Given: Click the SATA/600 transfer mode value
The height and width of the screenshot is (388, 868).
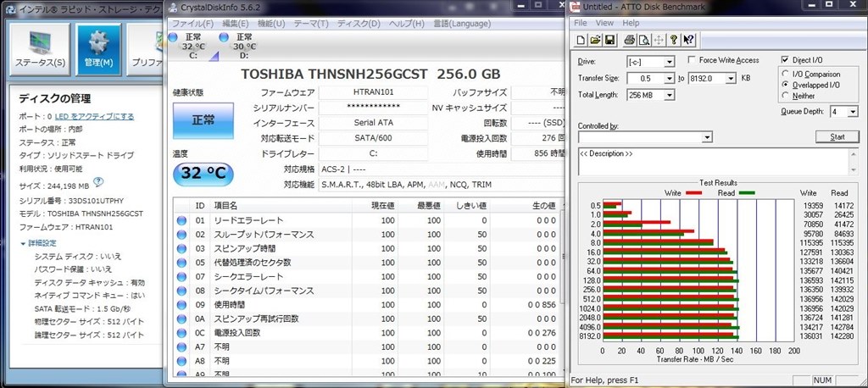Looking at the screenshot, I should click(373, 138).
